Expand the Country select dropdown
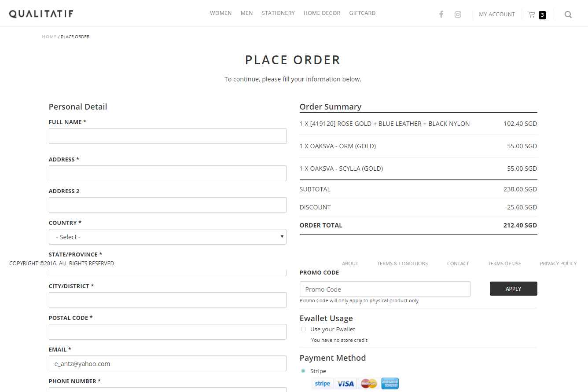Screen dimensions: 588x392 click(168, 237)
